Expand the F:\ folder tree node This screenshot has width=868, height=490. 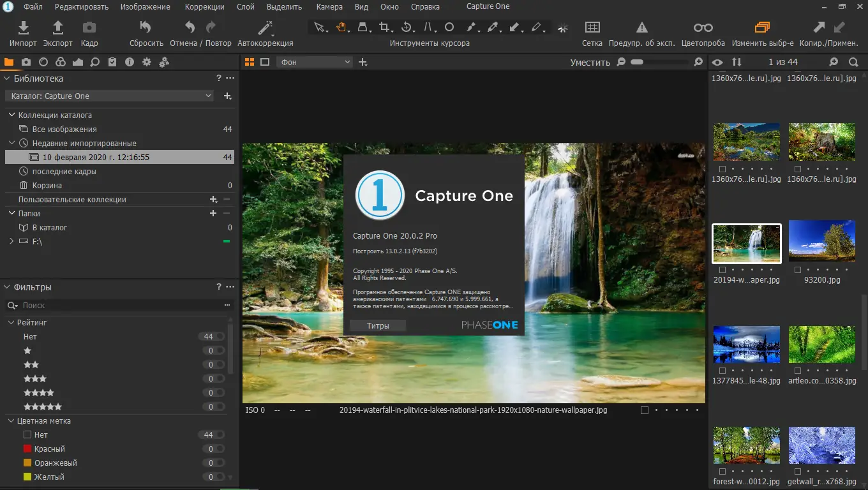click(11, 241)
